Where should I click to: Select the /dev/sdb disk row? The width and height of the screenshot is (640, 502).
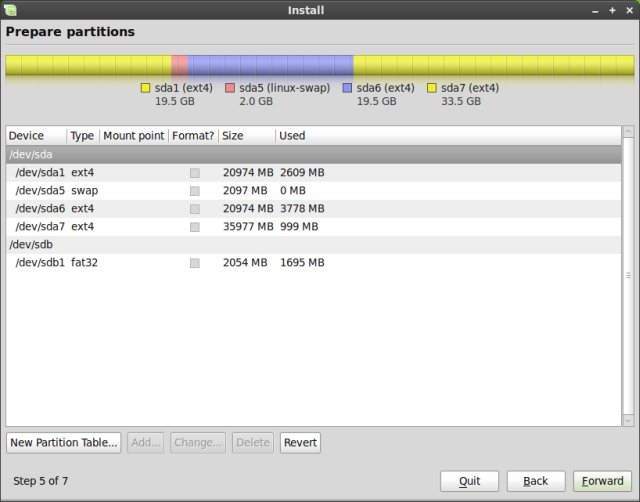[x=313, y=244]
